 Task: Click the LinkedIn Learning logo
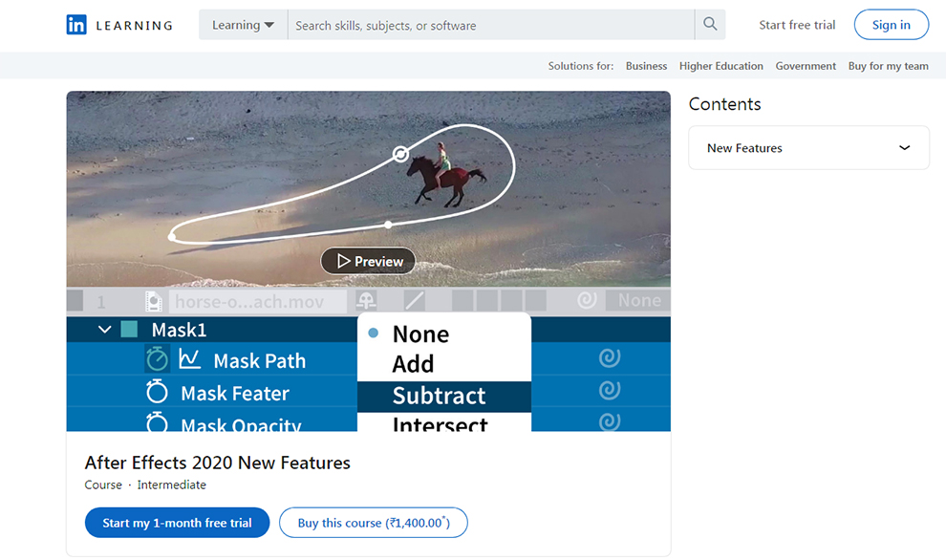119,25
